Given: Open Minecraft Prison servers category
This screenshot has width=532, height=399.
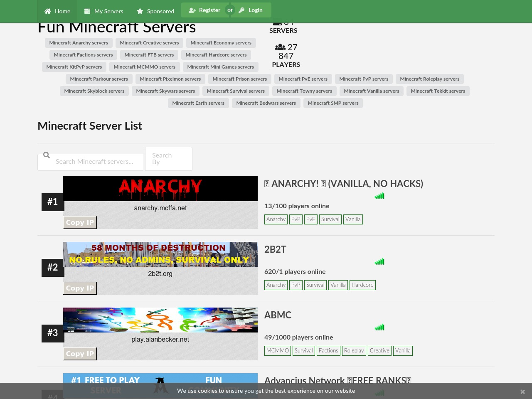Looking at the screenshot, I should click(x=240, y=79).
